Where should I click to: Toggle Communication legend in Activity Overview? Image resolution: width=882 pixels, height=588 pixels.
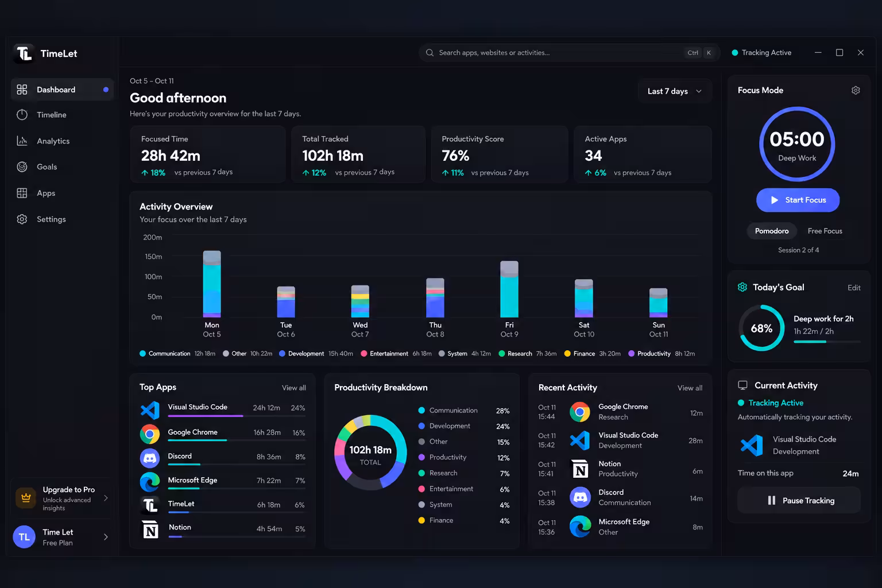[x=164, y=354]
